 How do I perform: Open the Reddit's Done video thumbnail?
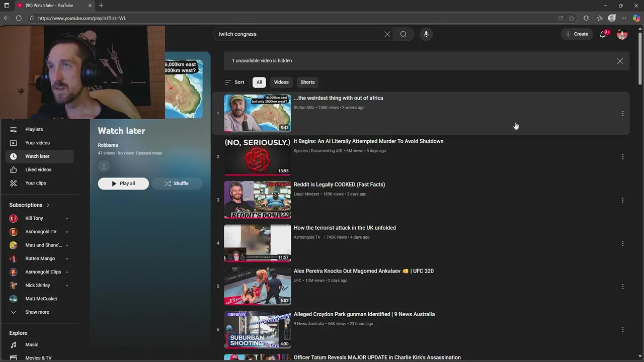pyautogui.click(x=257, y=200)
